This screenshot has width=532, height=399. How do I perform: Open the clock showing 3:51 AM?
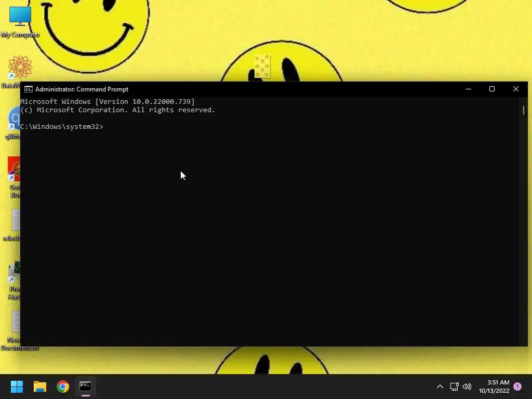pos(494,387)
